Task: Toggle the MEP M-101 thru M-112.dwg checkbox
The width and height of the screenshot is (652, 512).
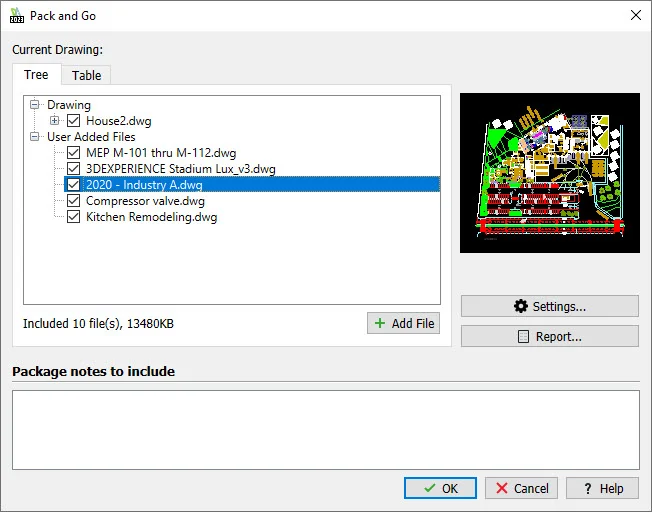Action: [x=73, y=153]
